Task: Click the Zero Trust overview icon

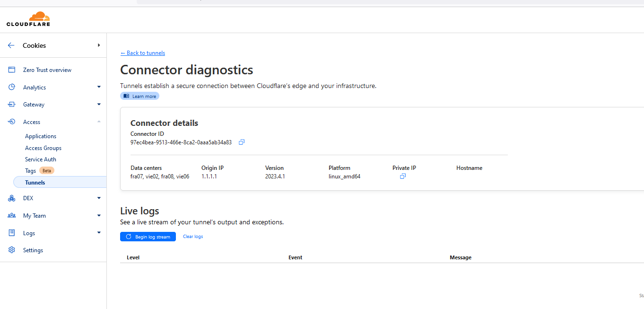Action: click(x=12, y=70)
